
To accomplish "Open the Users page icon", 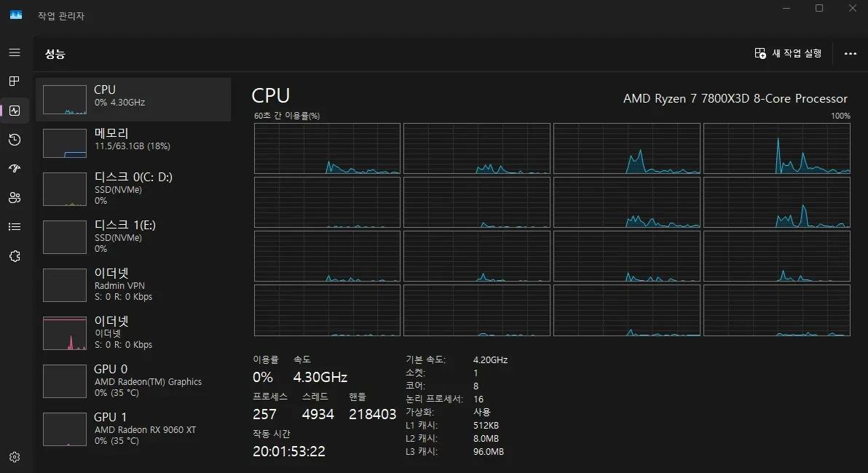I will point(15,198).
